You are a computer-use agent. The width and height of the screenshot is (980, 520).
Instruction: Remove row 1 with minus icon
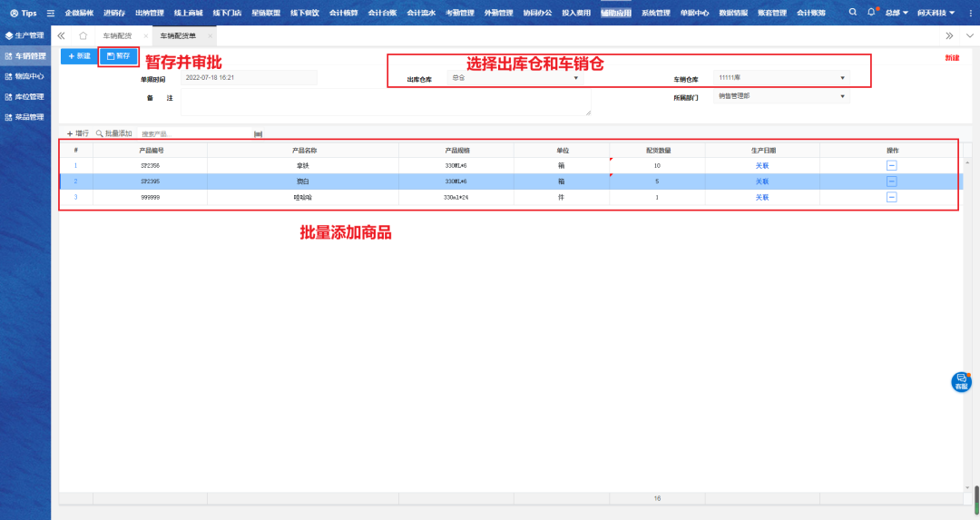891,166
